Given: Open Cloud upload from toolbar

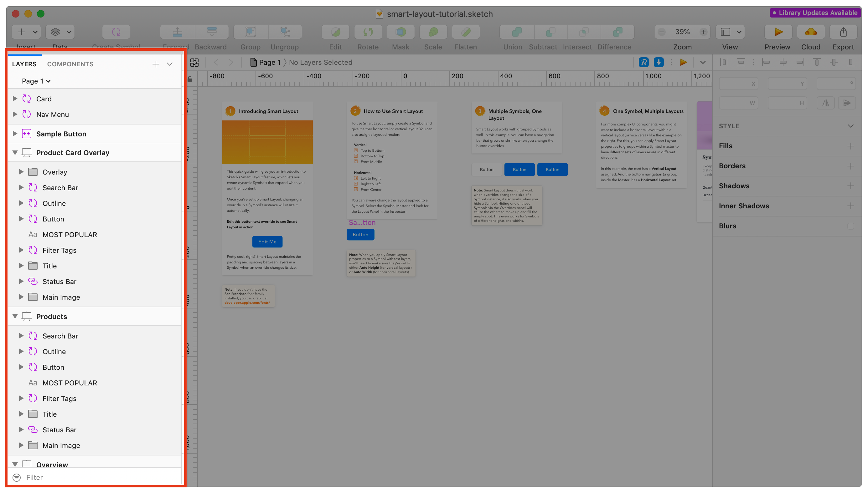Looking at the screenshot, I should (x=811, y=32).
